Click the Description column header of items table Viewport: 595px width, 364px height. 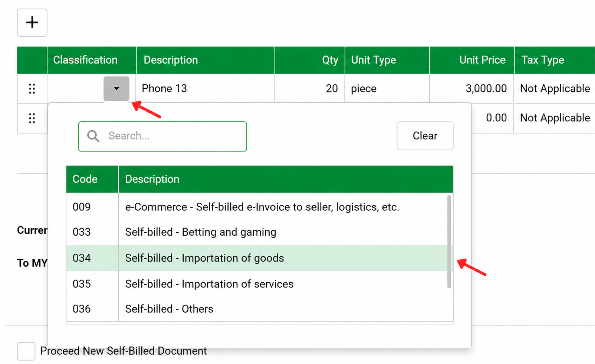pos(206,60)
